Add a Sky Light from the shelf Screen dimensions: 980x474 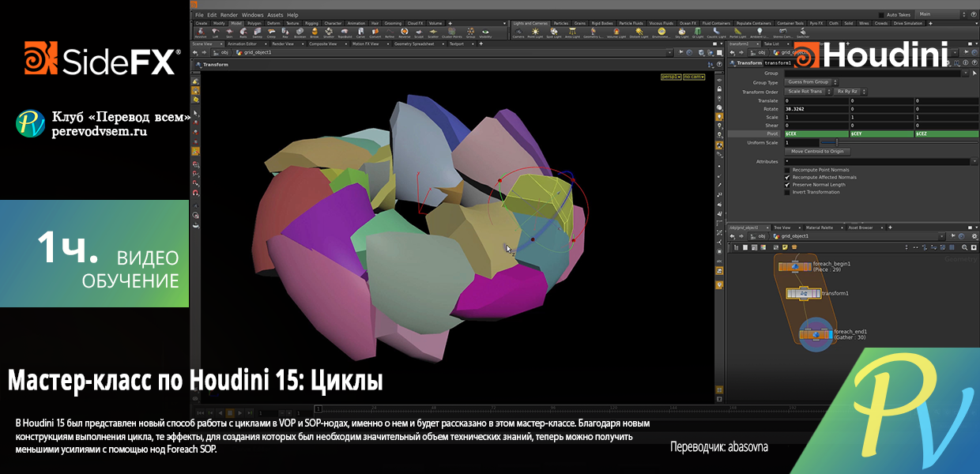click(682, 33)
